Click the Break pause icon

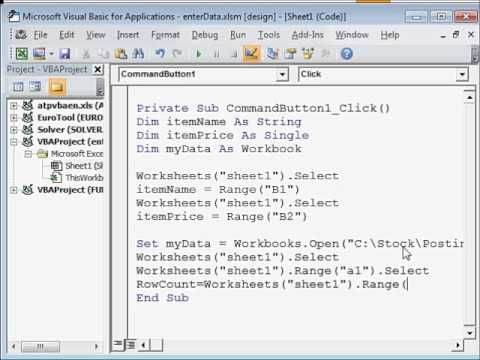pos(217,54)
